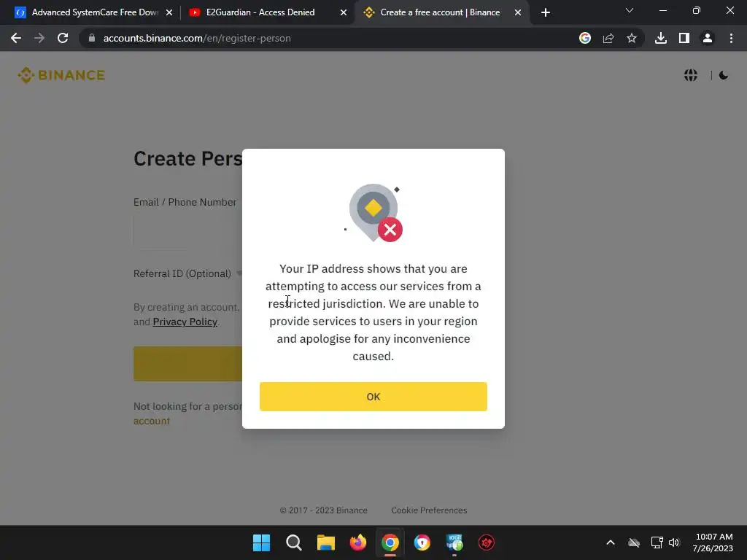Image resolution: width=747 pixels, height=560 pixels.
Task: Open Cookie Preferences link
Action: [429, 510]
